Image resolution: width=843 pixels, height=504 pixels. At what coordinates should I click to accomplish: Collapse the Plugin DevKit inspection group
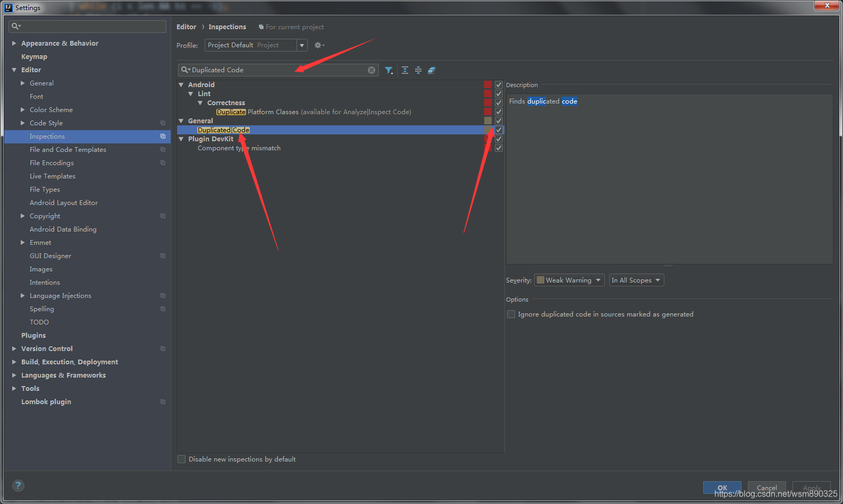(181, 139)
